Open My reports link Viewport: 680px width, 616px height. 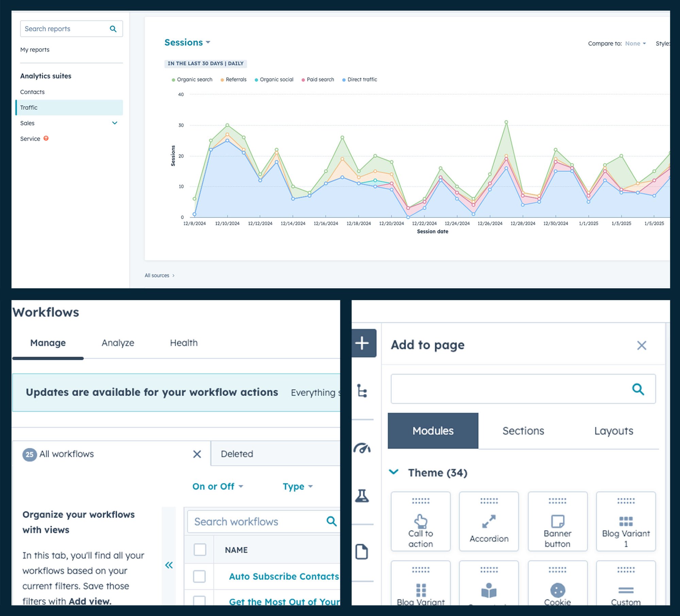pyautogui.click(x=35, y=50)
